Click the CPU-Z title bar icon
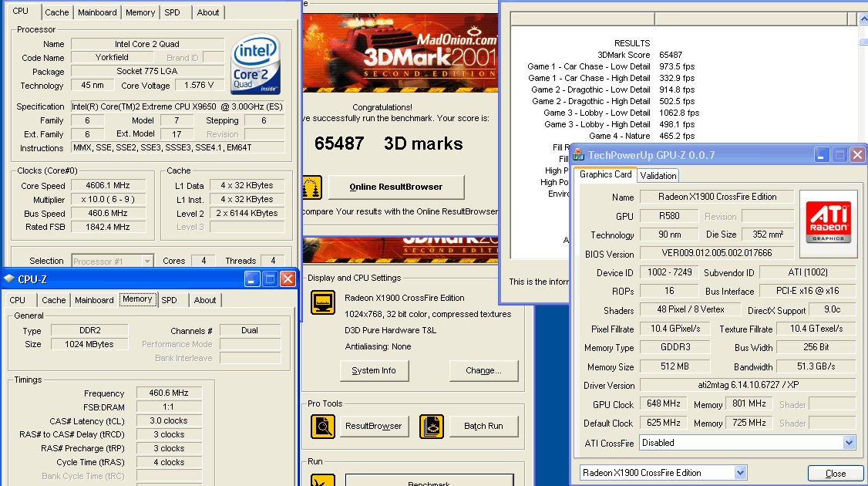The width and height of the screenshot is (868, 486). click(x=8, y=278)
